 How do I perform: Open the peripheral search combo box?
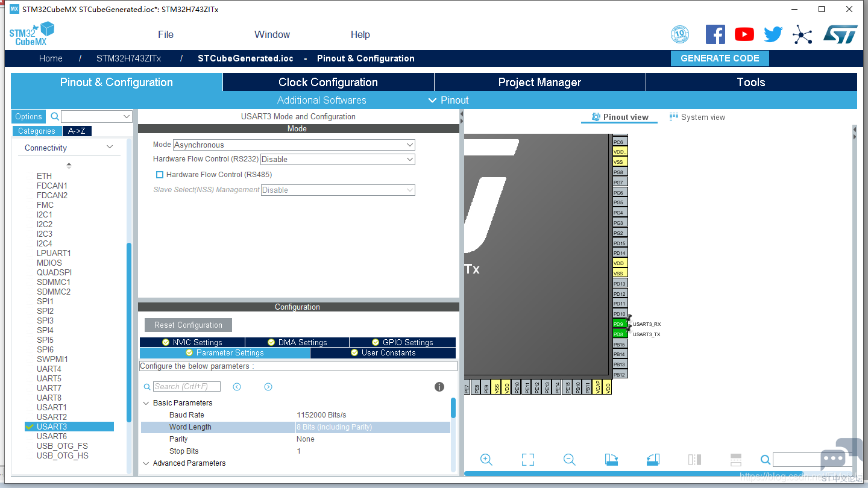(x=96, y=116)
